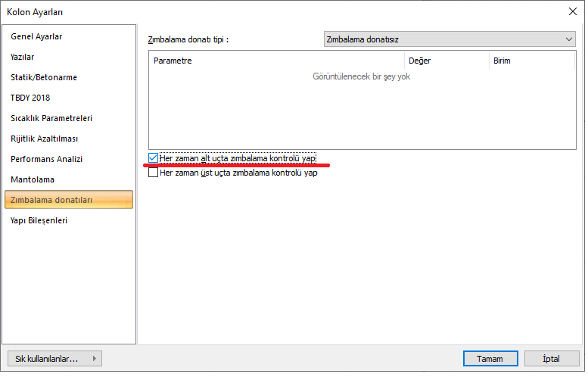Click Zımbalama donatıları sidebar item
The image size is (588, 377).
pos(69,200)
